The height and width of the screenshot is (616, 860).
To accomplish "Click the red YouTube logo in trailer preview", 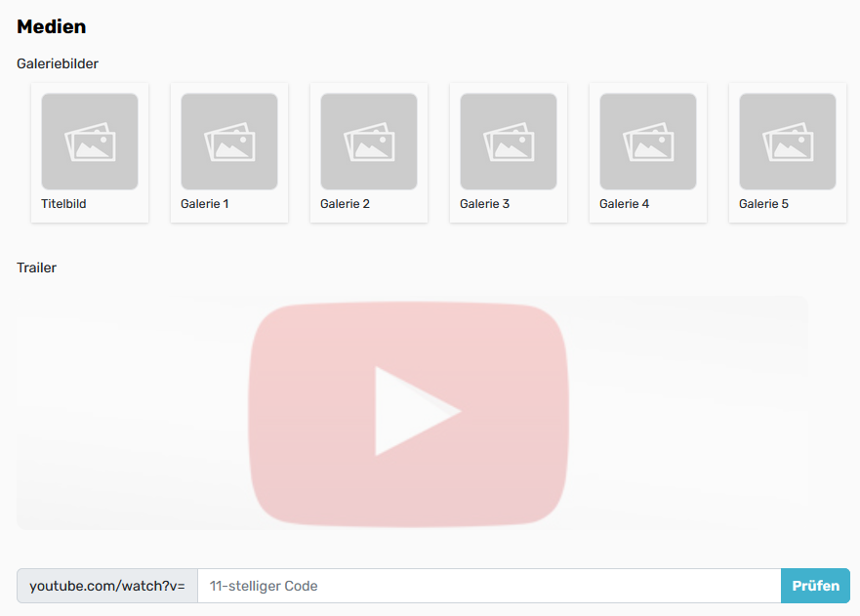I will coord(408,413).
